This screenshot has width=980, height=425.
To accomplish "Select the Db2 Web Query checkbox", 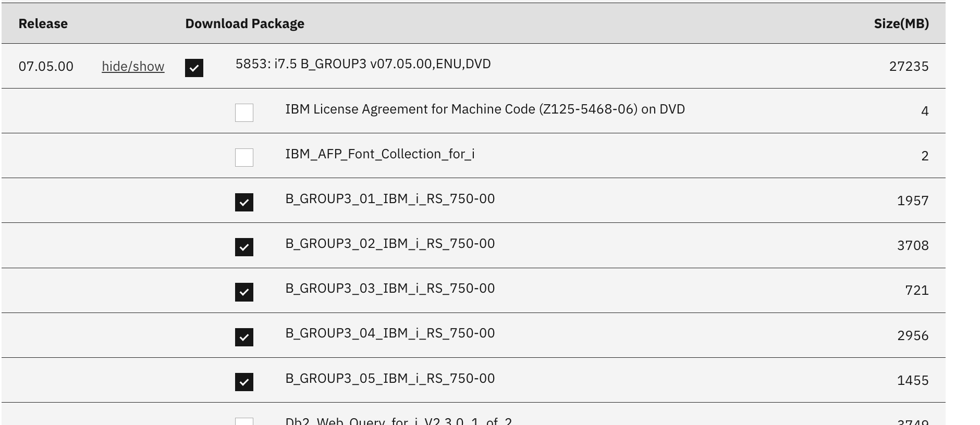I will tap(243, 422).
